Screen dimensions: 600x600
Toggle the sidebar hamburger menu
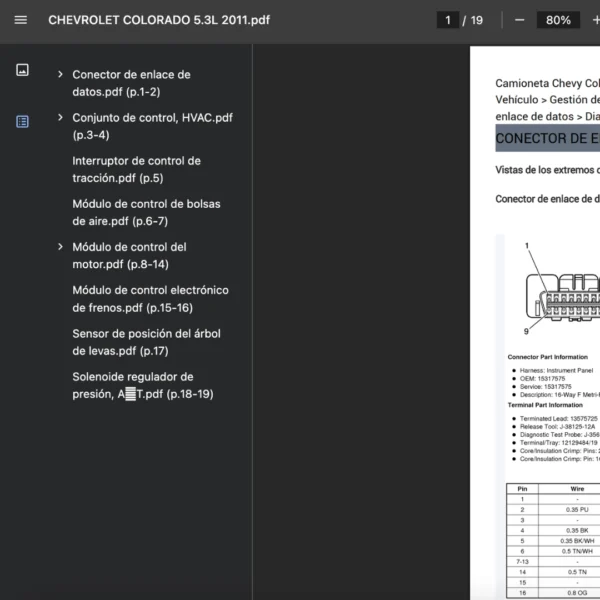[x=21, y=20]
